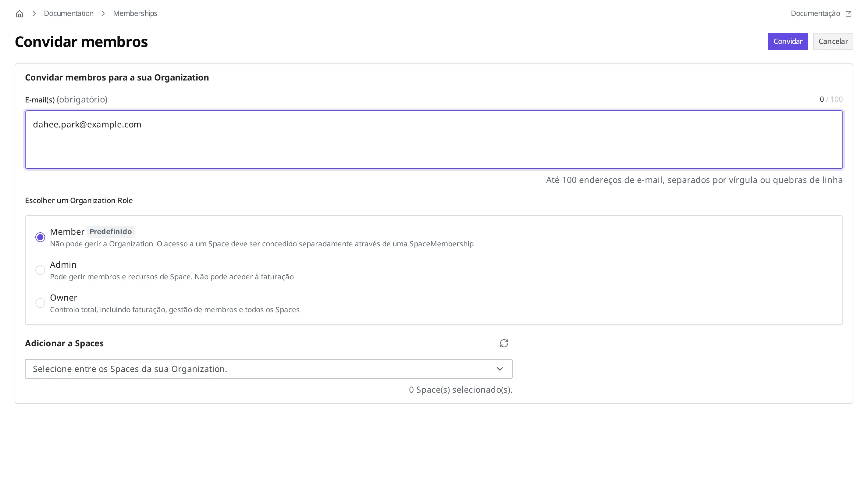
Task: Open the Spaces selection dropdown
Action: click(x=269, y=369)
